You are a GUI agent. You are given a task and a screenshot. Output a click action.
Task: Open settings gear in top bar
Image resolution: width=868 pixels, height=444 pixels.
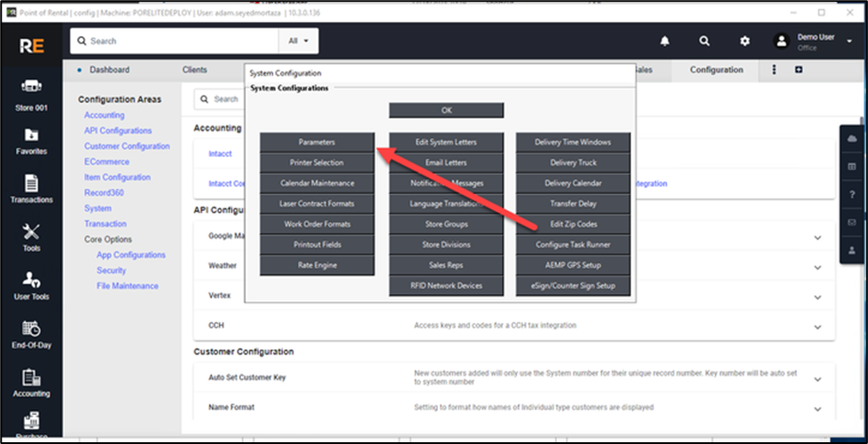coord(745,41)
